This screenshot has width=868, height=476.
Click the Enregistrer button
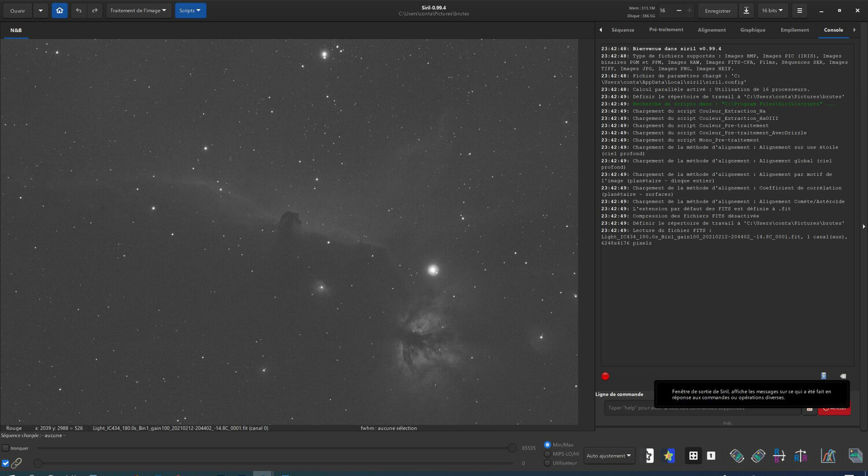(x=718, y=10)
